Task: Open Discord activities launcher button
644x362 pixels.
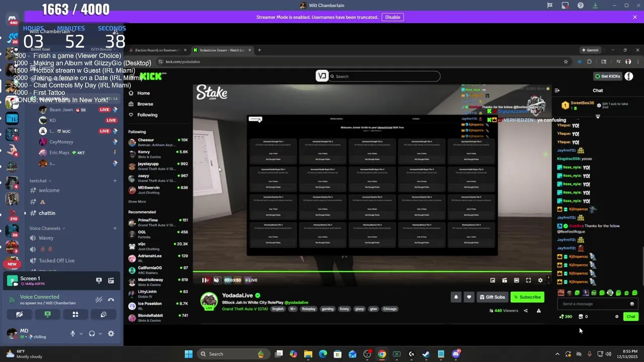Action: click(x=75, y=314)
